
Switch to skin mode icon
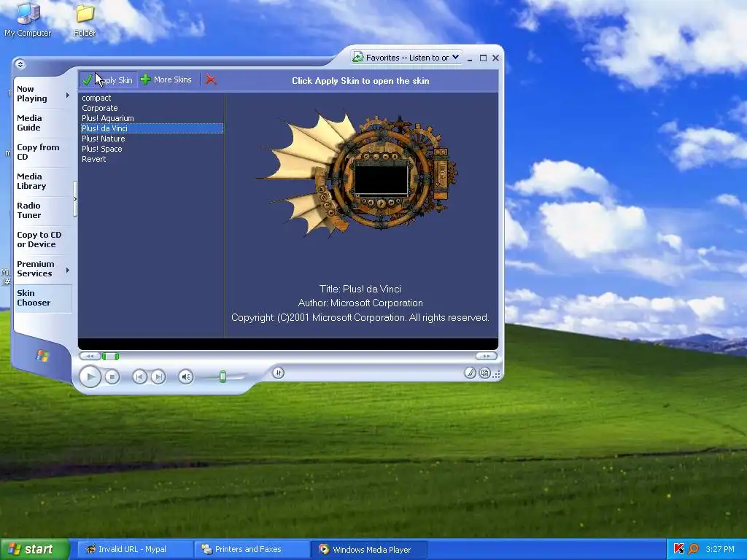(485, 373)
